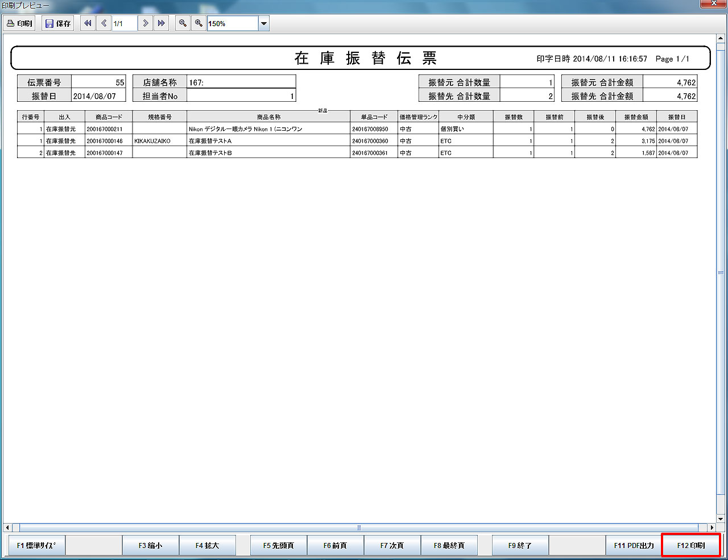Click the zoom in magnifier icon
Screen dimensions: 728x560
tap(198, 23)
